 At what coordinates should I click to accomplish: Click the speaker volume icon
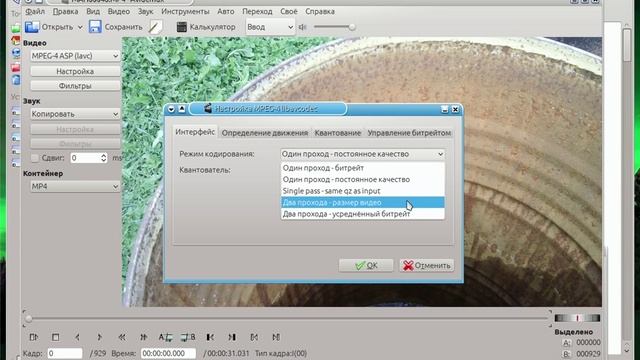302,27
